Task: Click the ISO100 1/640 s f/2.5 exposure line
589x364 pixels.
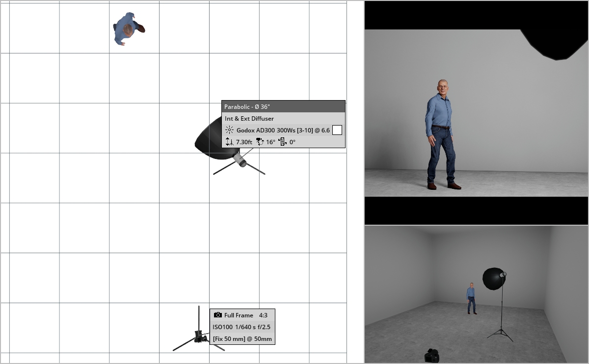Action: [x=241, y=327]
